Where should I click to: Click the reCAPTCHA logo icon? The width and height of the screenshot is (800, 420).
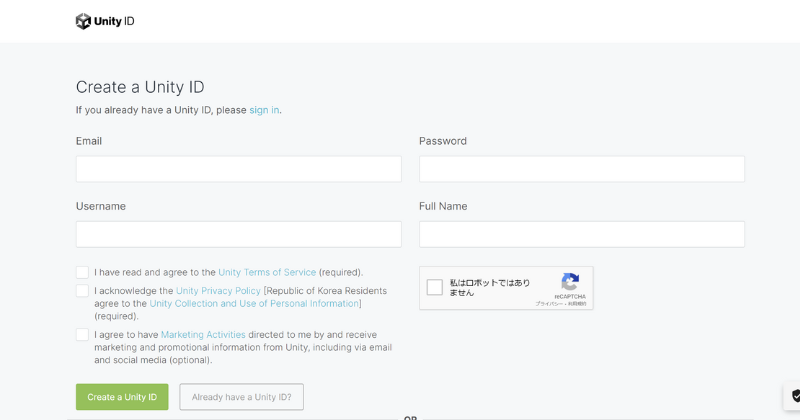click(570, 282)
